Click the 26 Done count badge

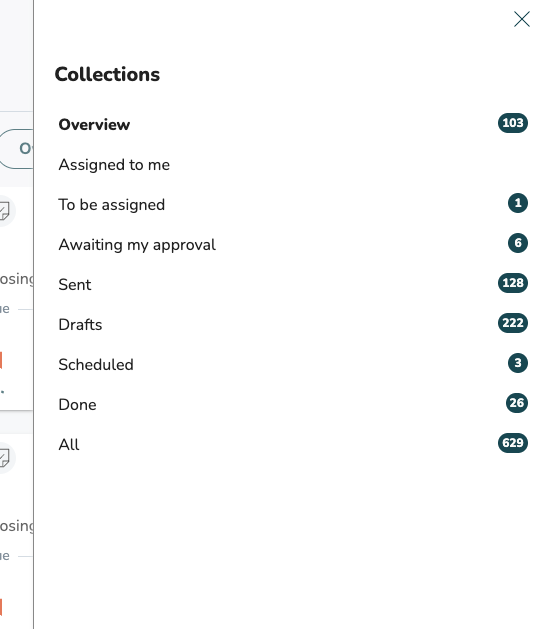(517, 403)
